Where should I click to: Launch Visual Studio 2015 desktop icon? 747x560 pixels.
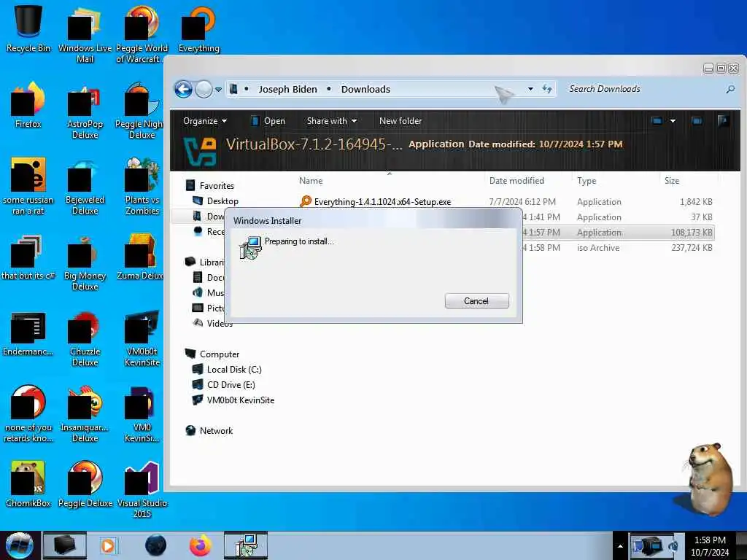[x=142, y=489]
